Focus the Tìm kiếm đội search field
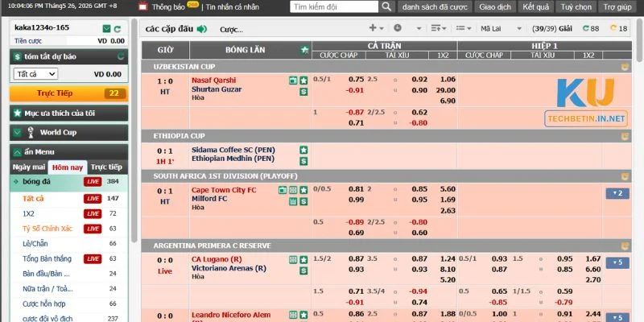This screenshot has height=322, width=644. click(x=334, y=6)
